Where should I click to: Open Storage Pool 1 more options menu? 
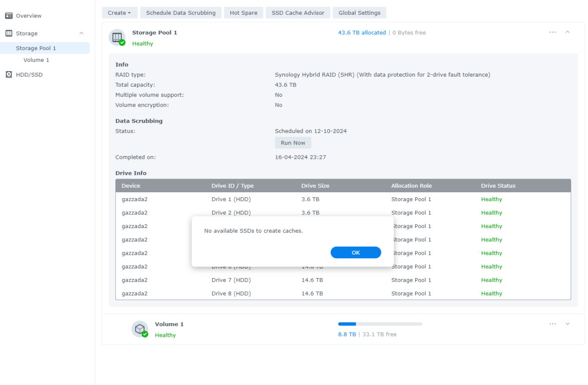[x=553, y=32]
